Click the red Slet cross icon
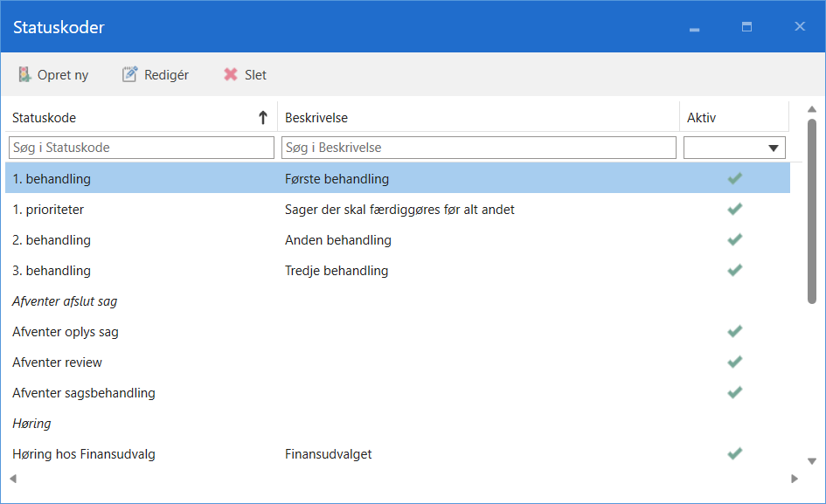 (x=231, y=75)
